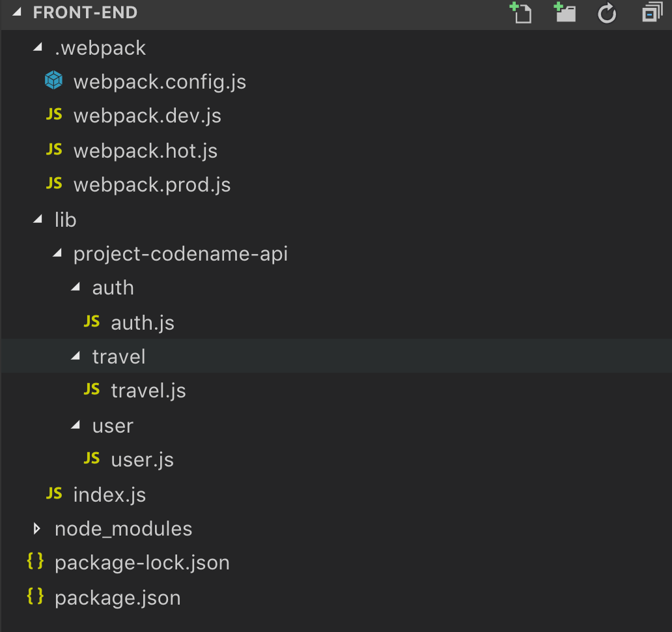This screenshot has width=672, height=632.
Task: Collapse the auth folder
Action: point(76,287)
